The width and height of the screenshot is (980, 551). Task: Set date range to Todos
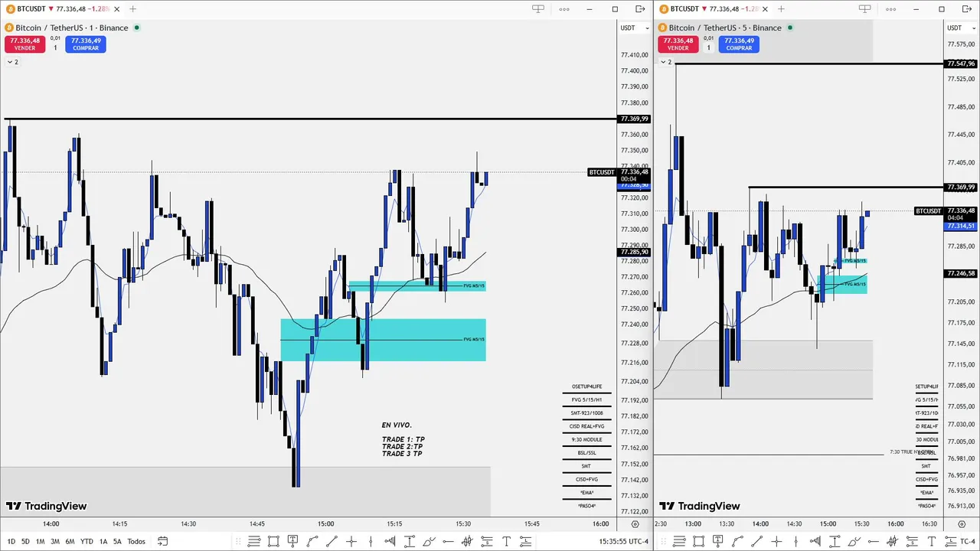(136, 541)
